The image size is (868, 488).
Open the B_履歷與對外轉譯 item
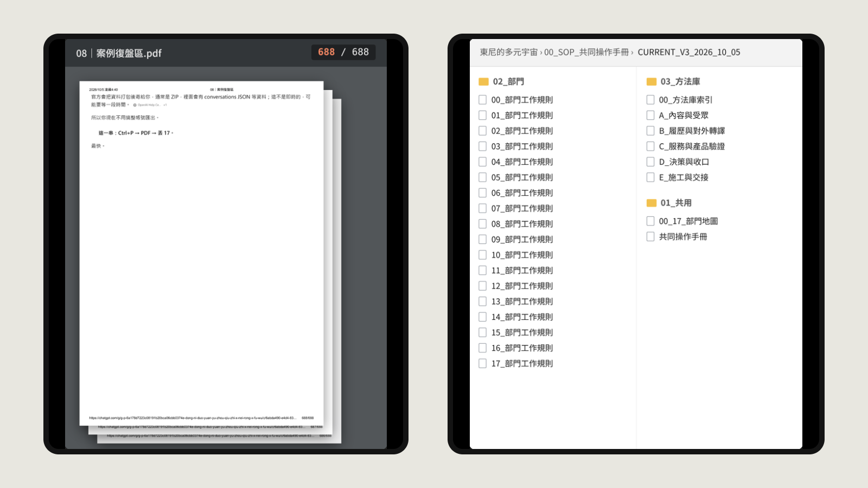tap(692, 131)
